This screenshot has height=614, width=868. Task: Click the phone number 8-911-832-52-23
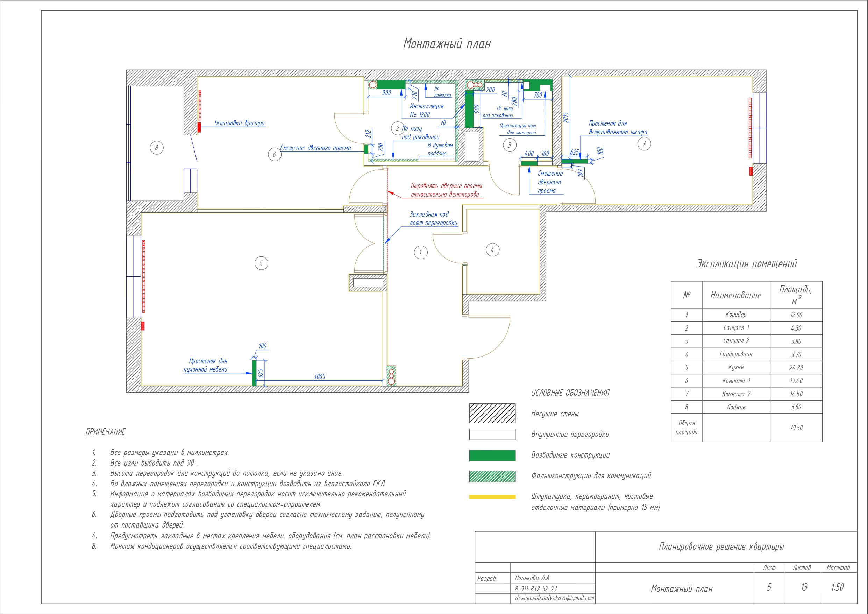point(536,589)
